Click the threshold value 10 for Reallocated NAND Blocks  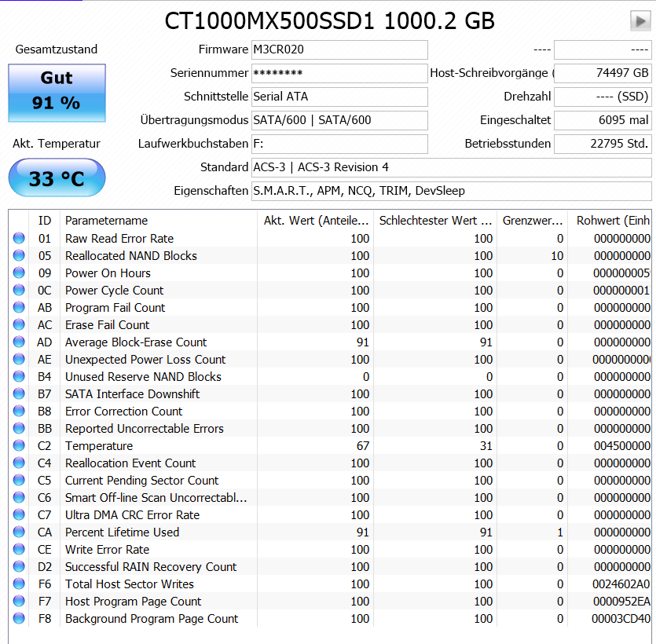tap(557, 255)
